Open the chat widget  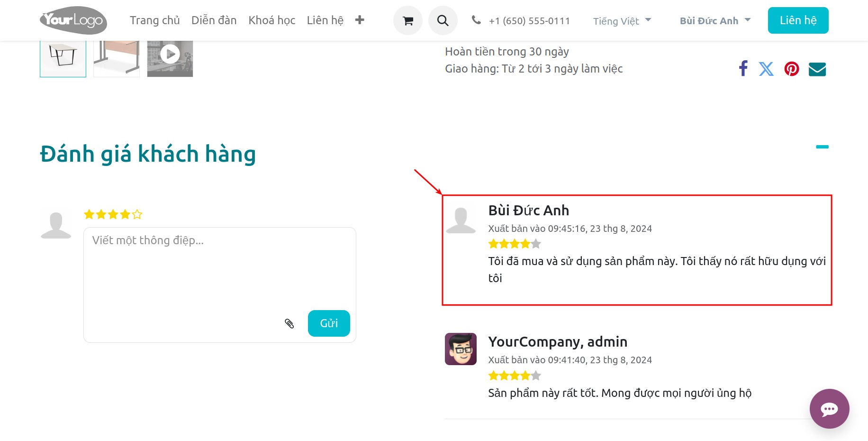(x=830, y=409)
